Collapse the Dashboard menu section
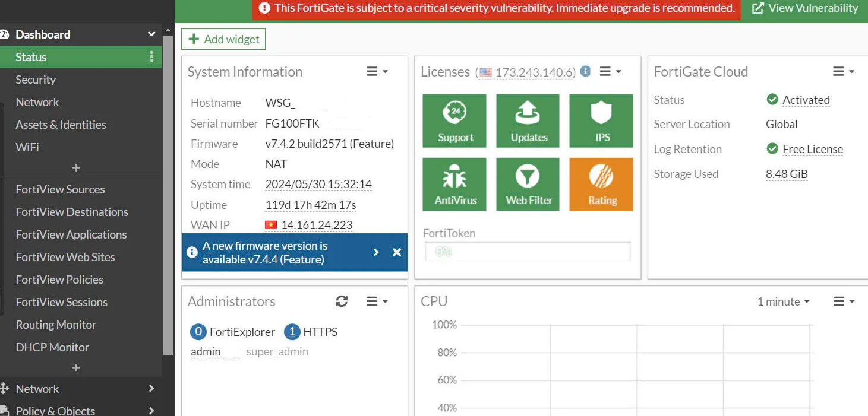868x416 pixels. click(151, 34)
